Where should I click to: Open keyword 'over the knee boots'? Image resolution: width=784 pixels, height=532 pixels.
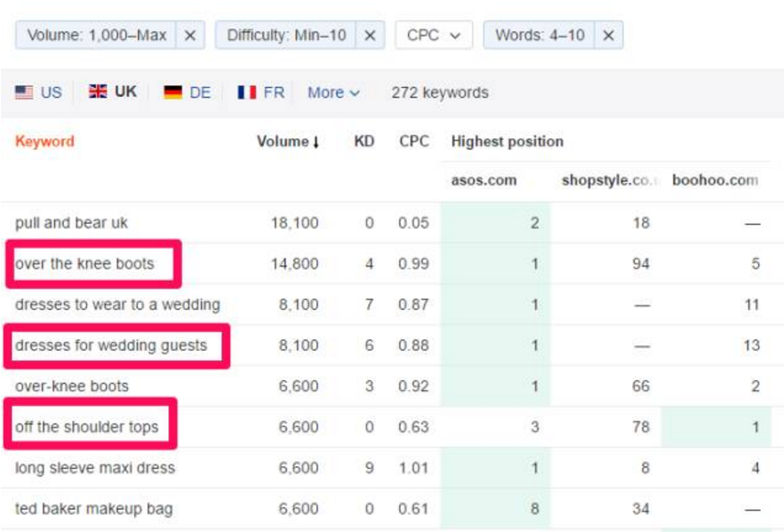[84, 264]
